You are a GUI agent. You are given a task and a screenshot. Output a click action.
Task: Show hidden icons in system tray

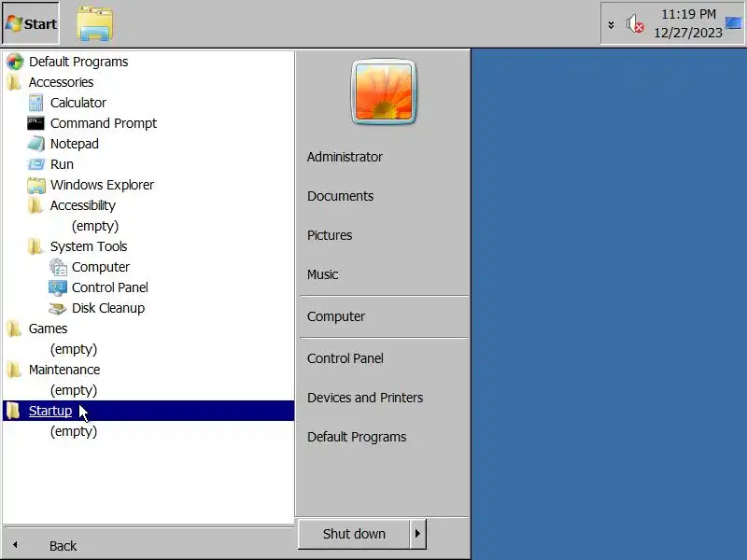611,24
